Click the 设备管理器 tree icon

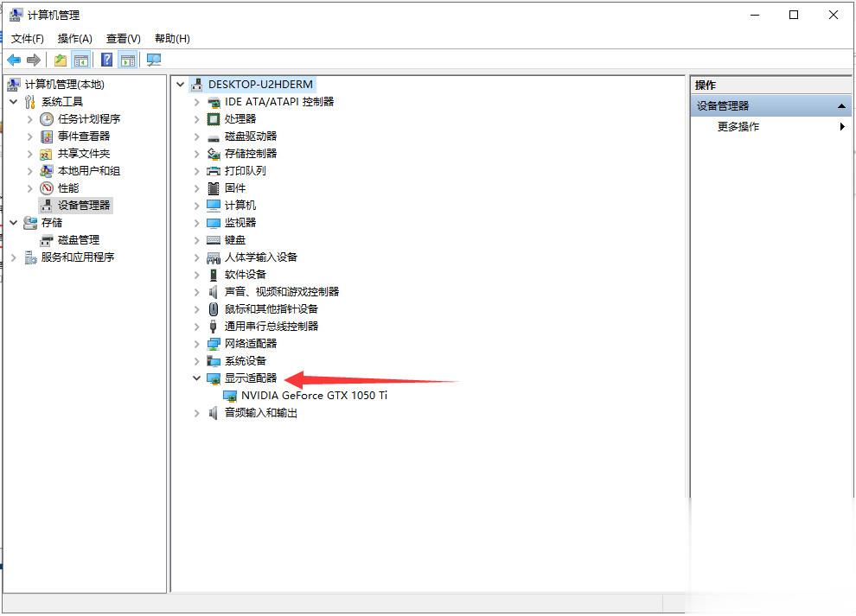point(47,206)
